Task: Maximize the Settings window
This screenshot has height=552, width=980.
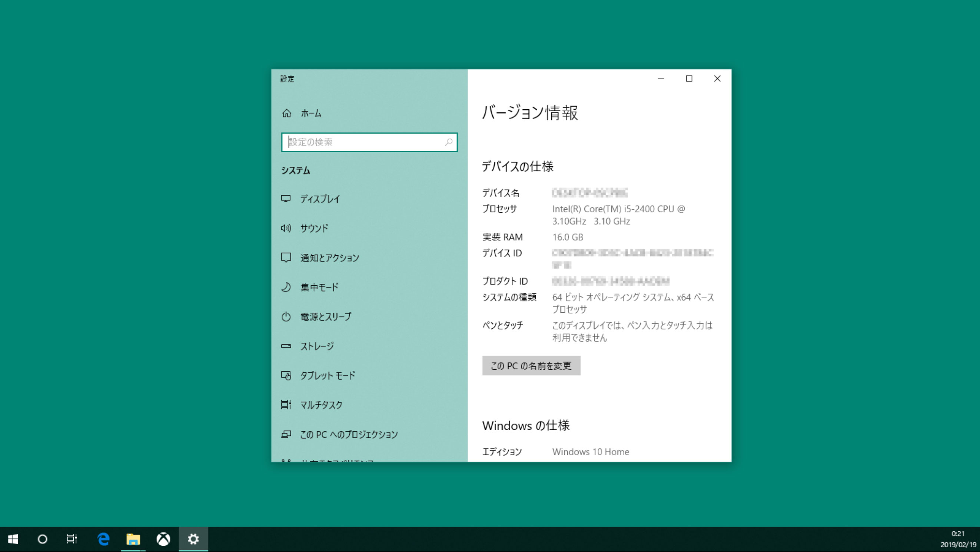Action: 689,79
